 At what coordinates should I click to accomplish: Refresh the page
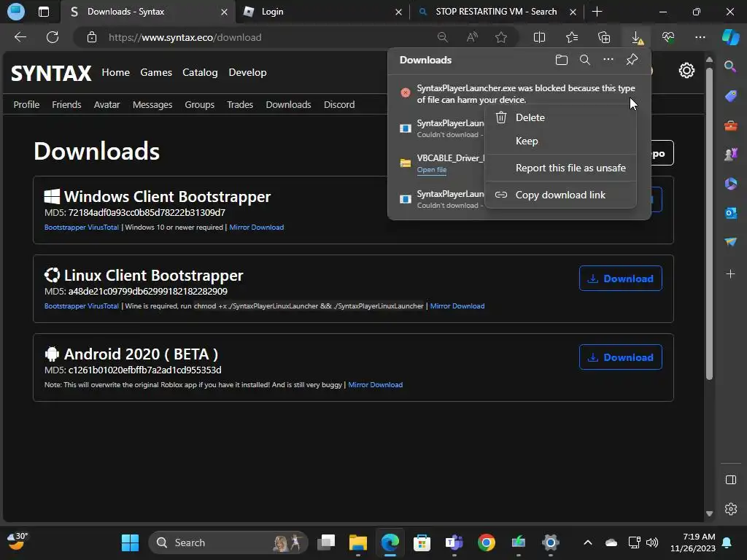click(x=53, y=37)
